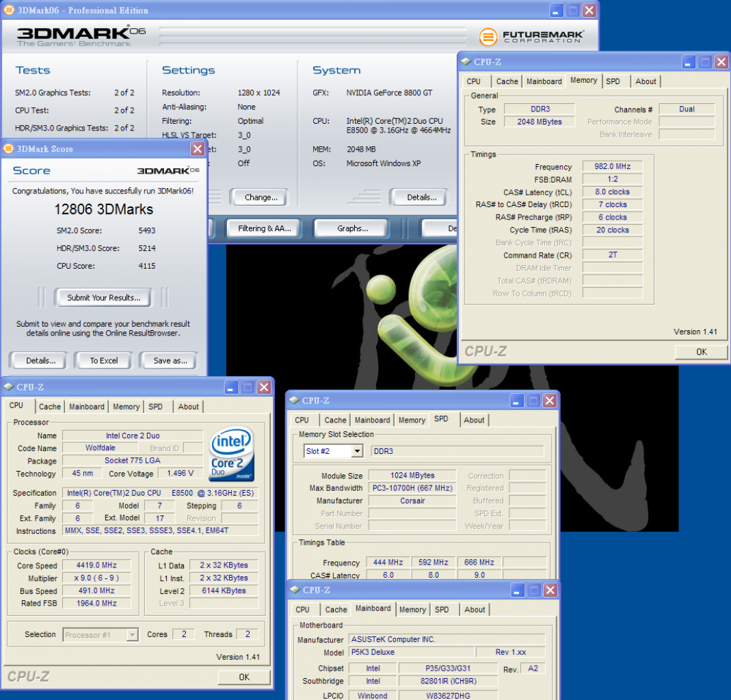Click the Dual channels value field

(687, 109)
